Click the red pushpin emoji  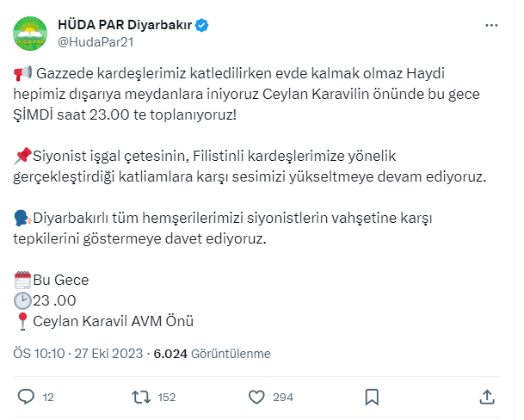pyautogui.click(x=24, y=156)
